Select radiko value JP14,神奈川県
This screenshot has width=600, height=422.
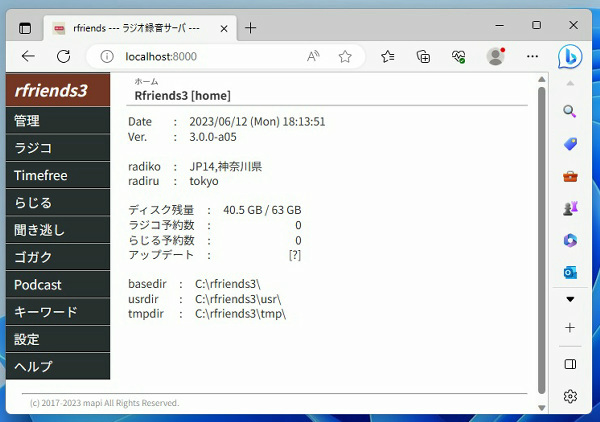click(226, 166)
